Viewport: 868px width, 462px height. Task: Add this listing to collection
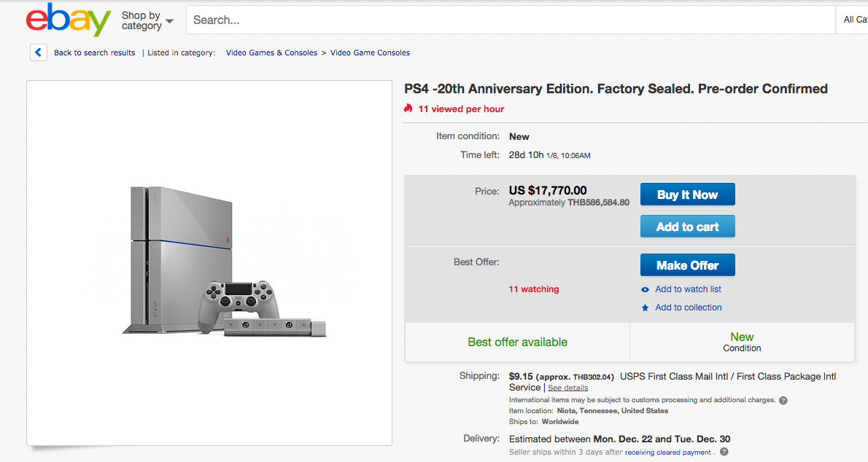688,308
